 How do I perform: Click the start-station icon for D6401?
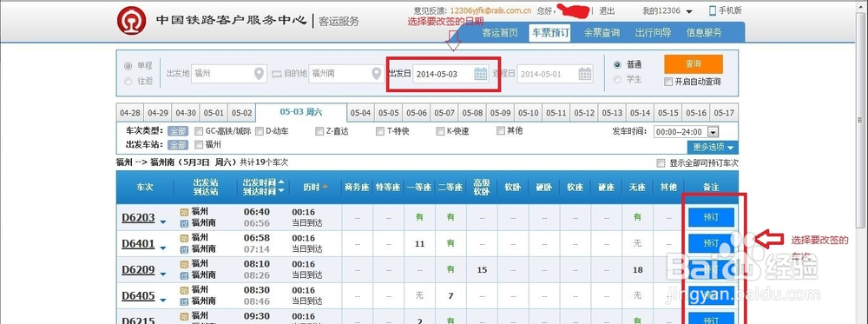(184, 238)
